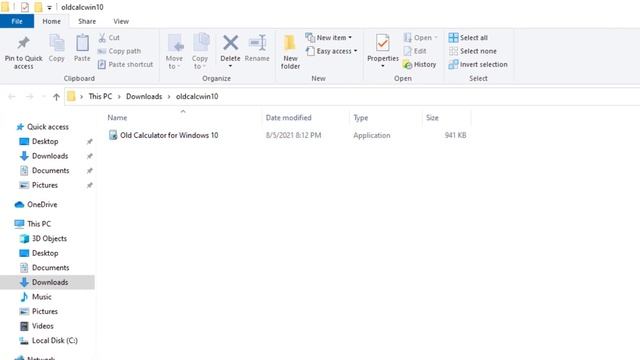
Task: Click Select all
Action: click(x=468, y=38)
